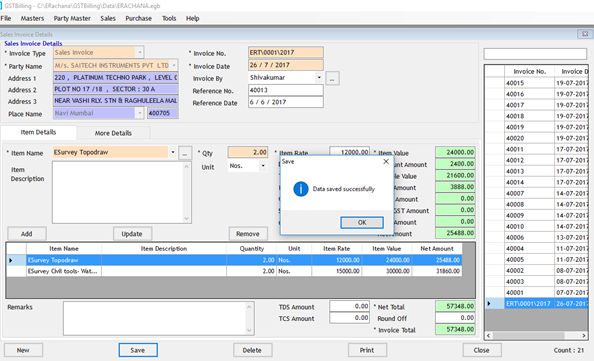This screenshot has height=361, width=594.
Task: Open the Help menu
Action: (192, 18)
